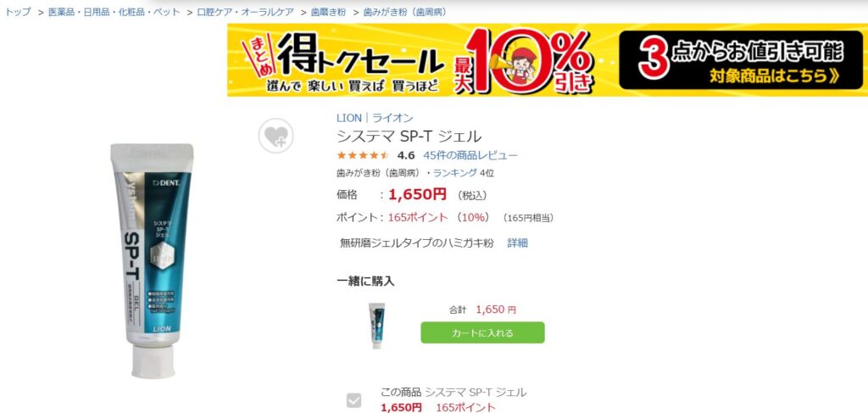
Task: Enlarge the main toothpaste tube image
Action: click(x=153, y=260)
